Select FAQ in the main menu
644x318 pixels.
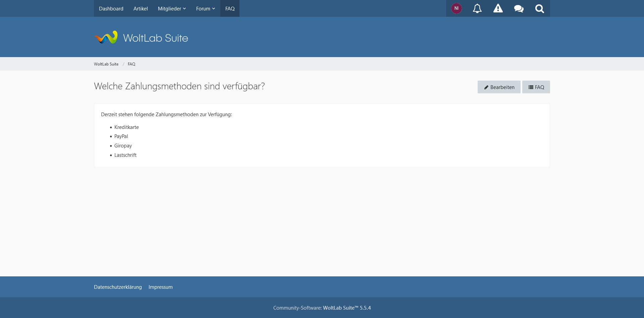(x=230, y=8)
